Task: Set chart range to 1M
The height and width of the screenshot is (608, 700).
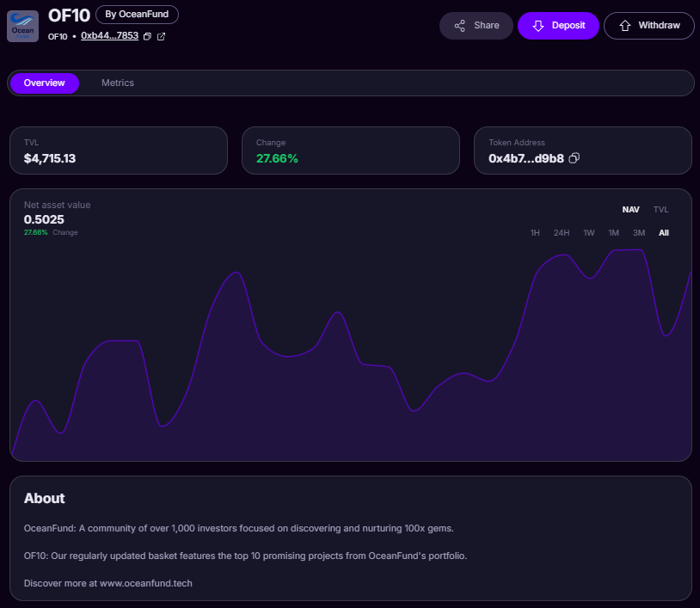Action: click(614, 232)
